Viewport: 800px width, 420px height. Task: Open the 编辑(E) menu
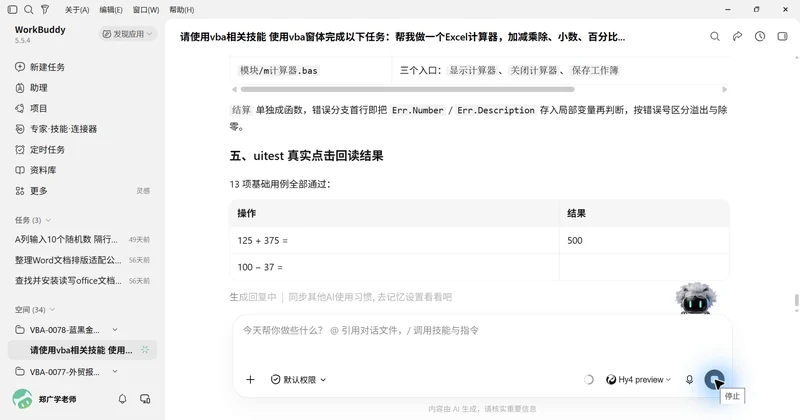pos(111,10)
